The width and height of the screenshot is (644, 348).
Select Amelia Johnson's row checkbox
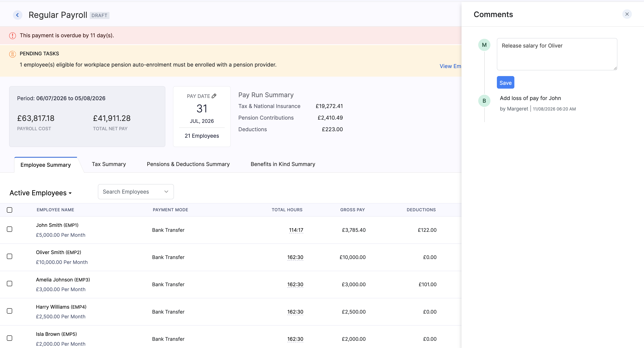pyautogui.click(x=10, y=284)
